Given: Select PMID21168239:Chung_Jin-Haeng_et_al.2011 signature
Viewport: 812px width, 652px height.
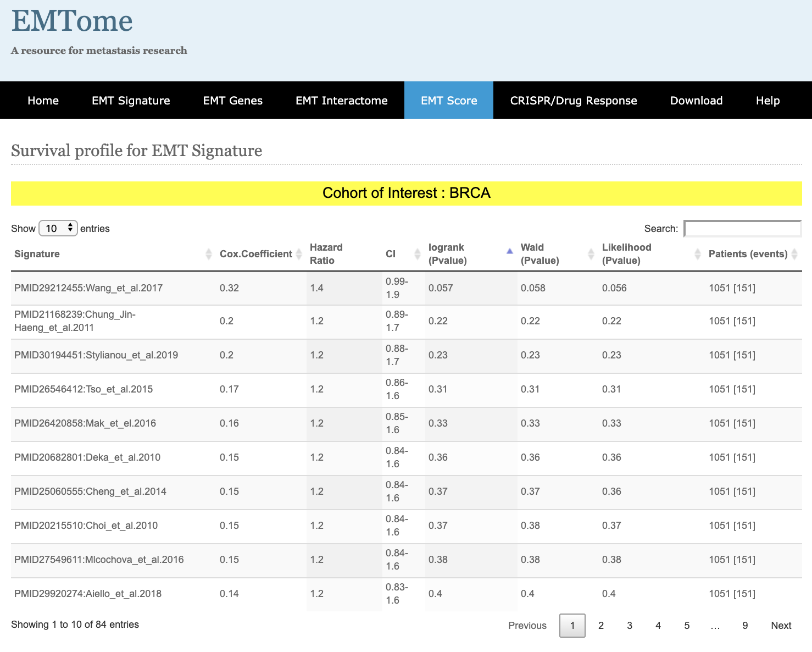Looking at the screenshot, I should (x=75, y=321).
